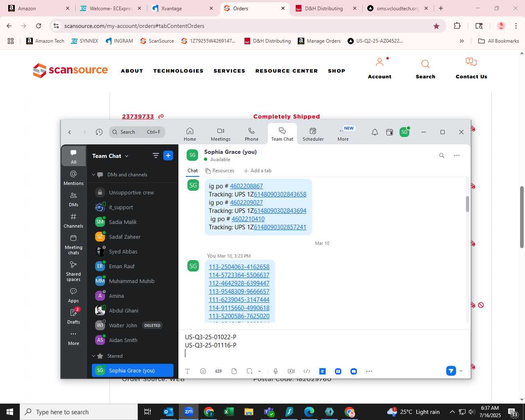Image resolution: width=525 pixels, height=420 pixels.
Task: Click the chat conversation scrollbar thumb
Action: pos(467,204)
